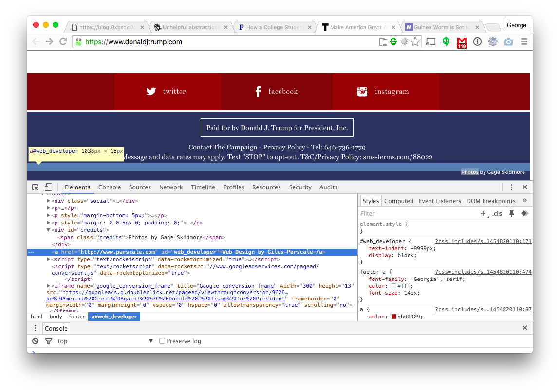Screen dimensions: 560x392
Task: Show more Styles sidebar tabs chevron
Action: [524, 200]
